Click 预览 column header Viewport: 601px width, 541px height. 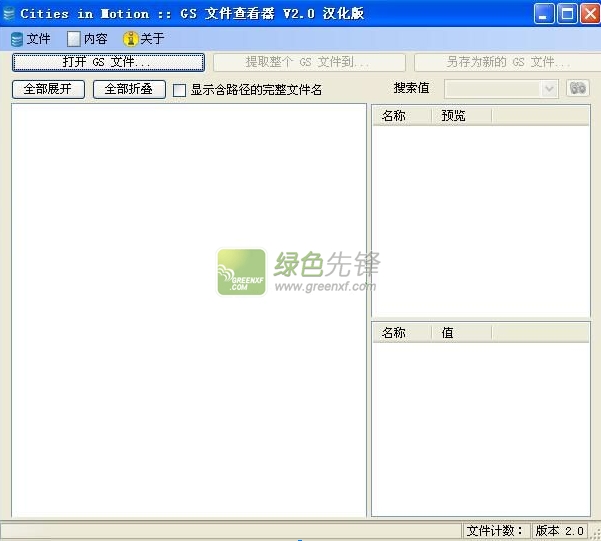point(461,115)
